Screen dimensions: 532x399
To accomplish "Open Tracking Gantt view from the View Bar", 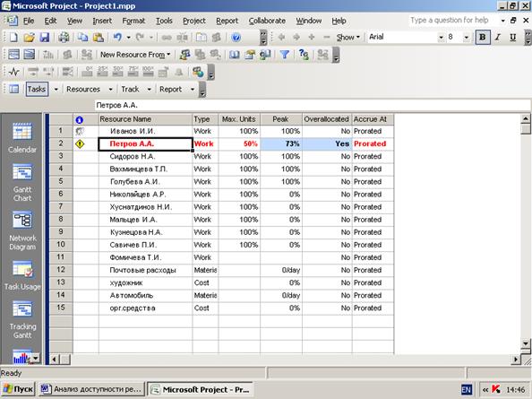I will [x=22, y=320].
